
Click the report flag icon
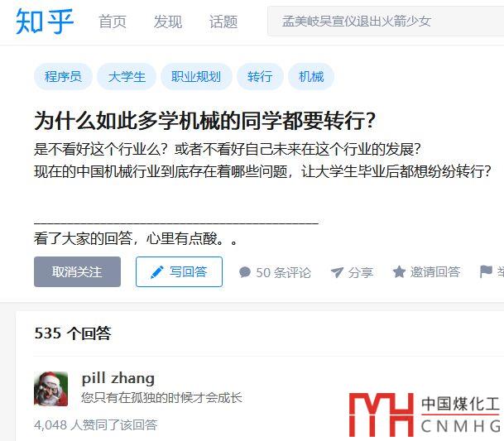[486, 271]
